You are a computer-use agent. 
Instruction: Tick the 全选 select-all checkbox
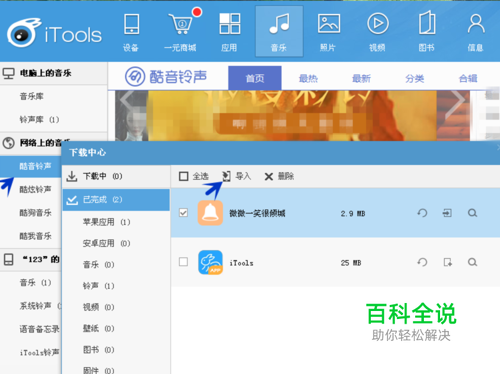click(183, 176)
